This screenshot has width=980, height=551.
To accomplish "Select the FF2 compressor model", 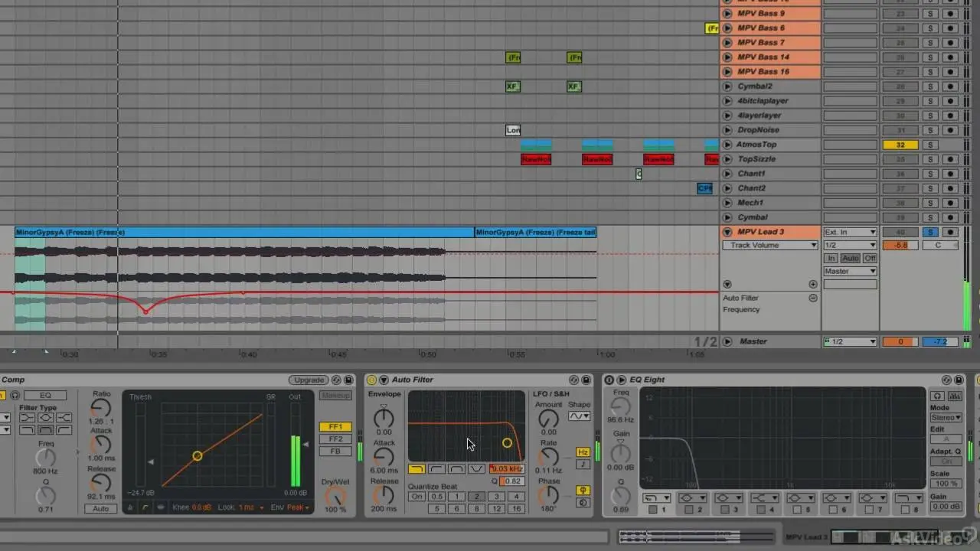I will pos(335,439).
